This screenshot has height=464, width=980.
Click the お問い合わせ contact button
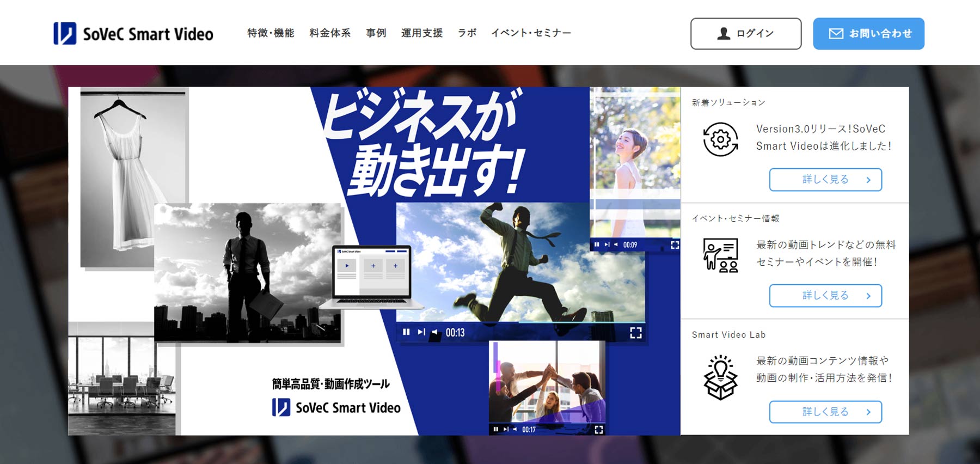869,34
